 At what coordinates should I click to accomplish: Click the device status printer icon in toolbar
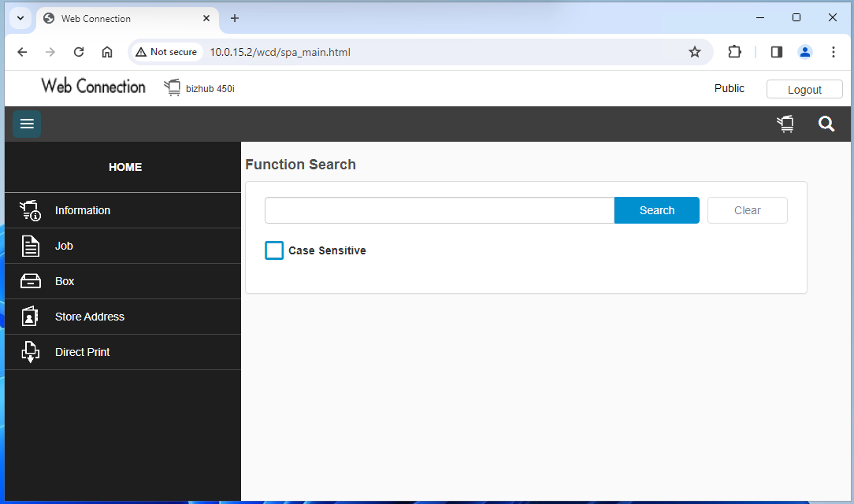785,124
